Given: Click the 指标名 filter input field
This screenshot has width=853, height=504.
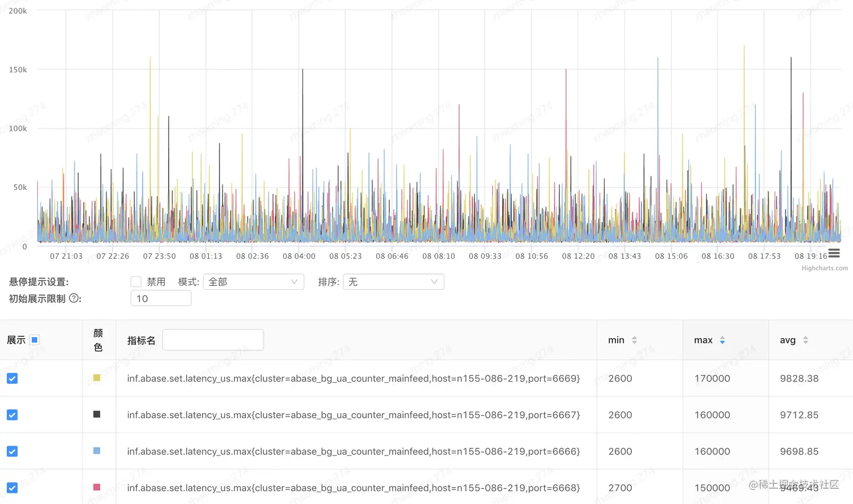Looking at the screenshot, I should pyautogui.click(x=213, y=340).
